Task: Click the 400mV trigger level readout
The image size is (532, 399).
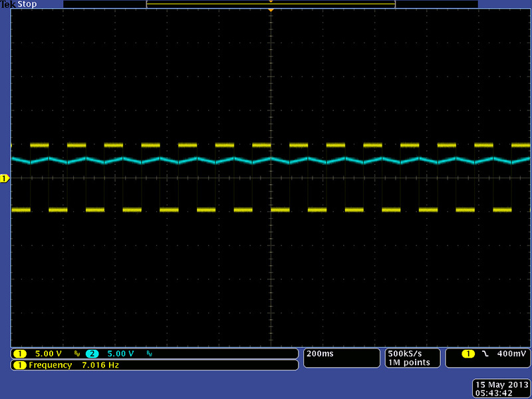Action: coord(509,354)
